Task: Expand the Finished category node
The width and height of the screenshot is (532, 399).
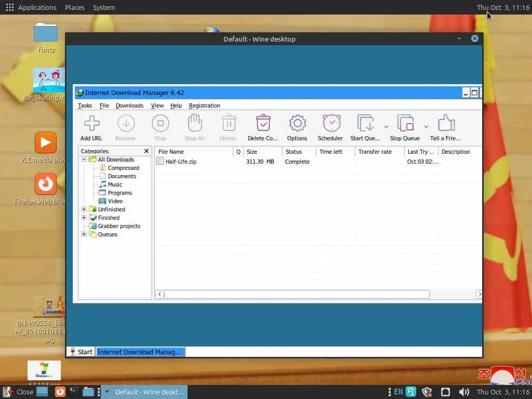Action: pos(84,218)
